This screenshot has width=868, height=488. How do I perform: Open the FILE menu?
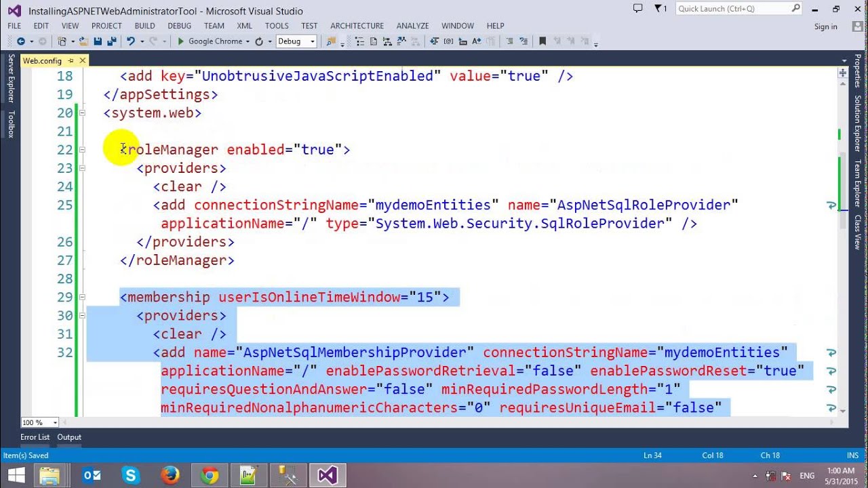(x=14, y=26)
